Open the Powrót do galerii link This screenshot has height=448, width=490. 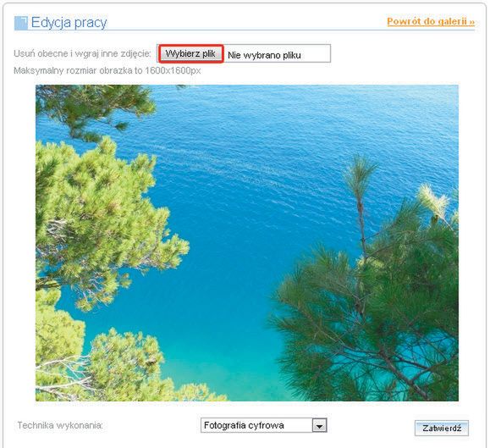(431, 21)
